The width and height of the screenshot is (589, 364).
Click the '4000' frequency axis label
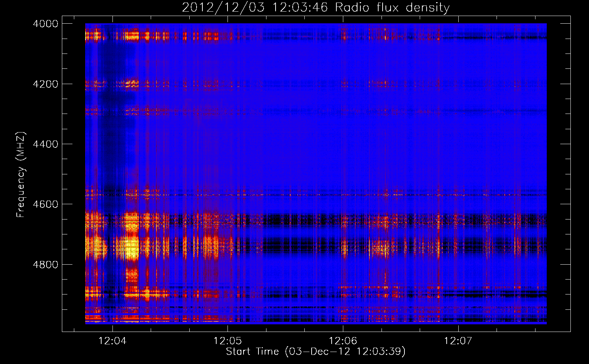coord(46,24)
